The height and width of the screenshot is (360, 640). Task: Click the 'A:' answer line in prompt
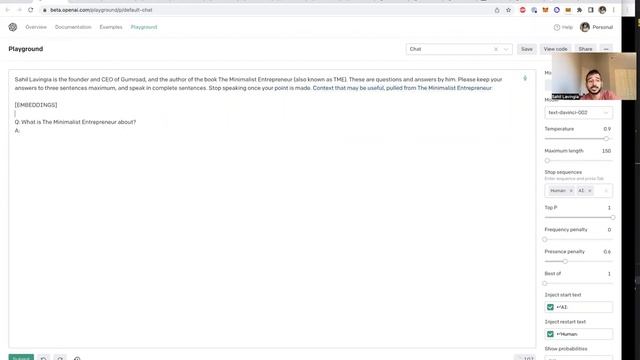(x=17, y=131)
